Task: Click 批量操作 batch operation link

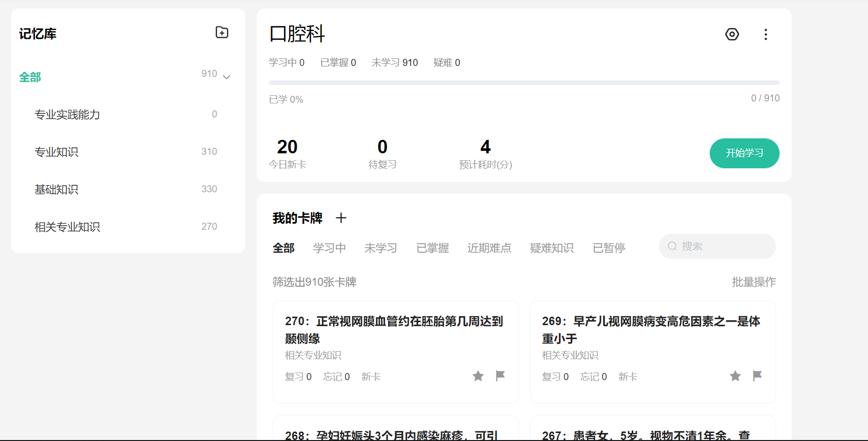Action: (x=754, y=282)
